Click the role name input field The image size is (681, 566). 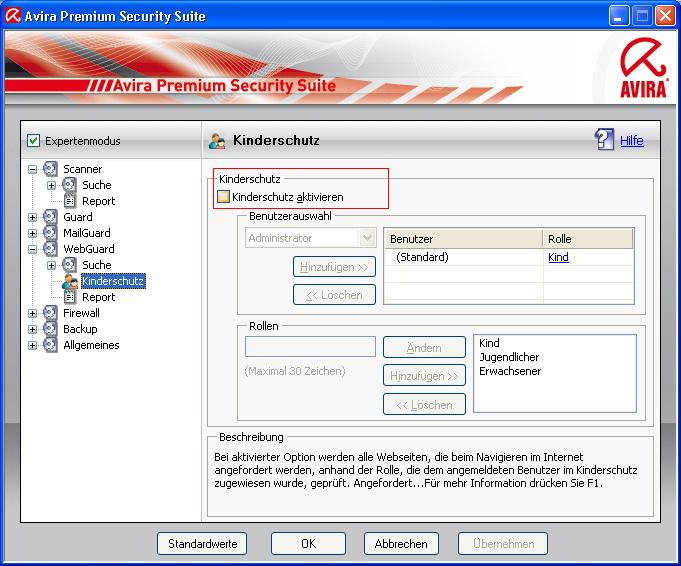pyautogui.click(x=310, y=347)
